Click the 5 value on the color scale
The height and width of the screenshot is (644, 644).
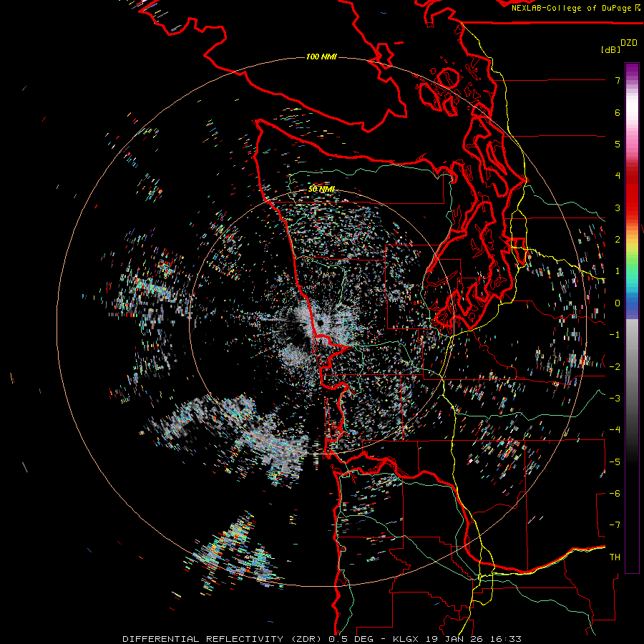[618, 144]
